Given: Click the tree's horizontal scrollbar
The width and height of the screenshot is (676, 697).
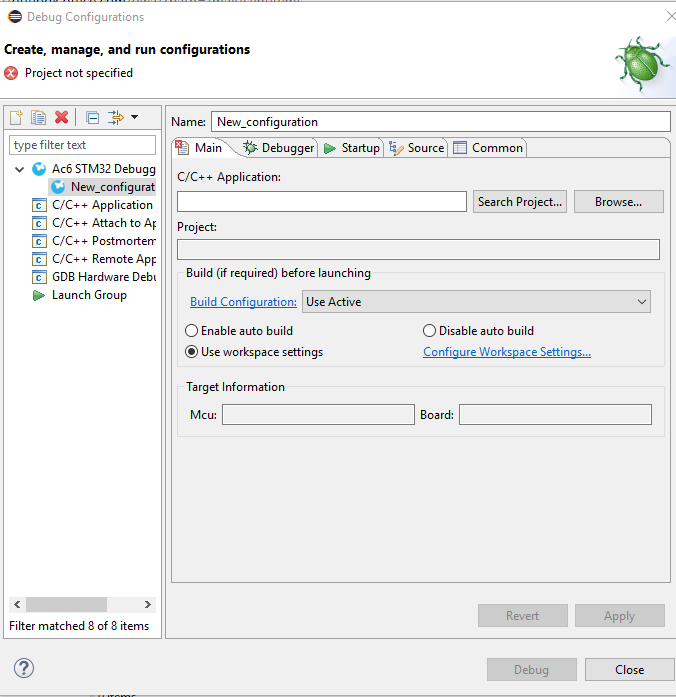Looking at the screenshot, I should [x=66, y=605].
